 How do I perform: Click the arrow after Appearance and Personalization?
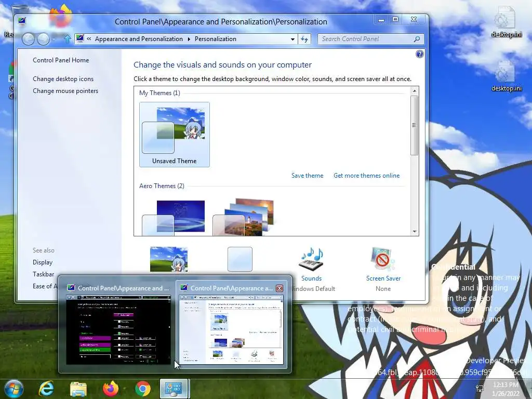[189, 39]
